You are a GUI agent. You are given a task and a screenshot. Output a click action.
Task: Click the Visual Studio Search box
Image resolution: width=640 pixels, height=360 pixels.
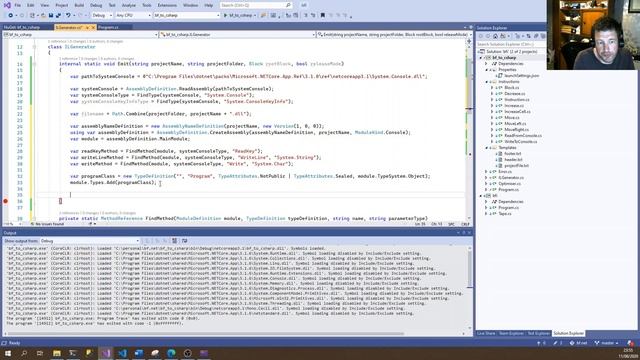(256, 5)
